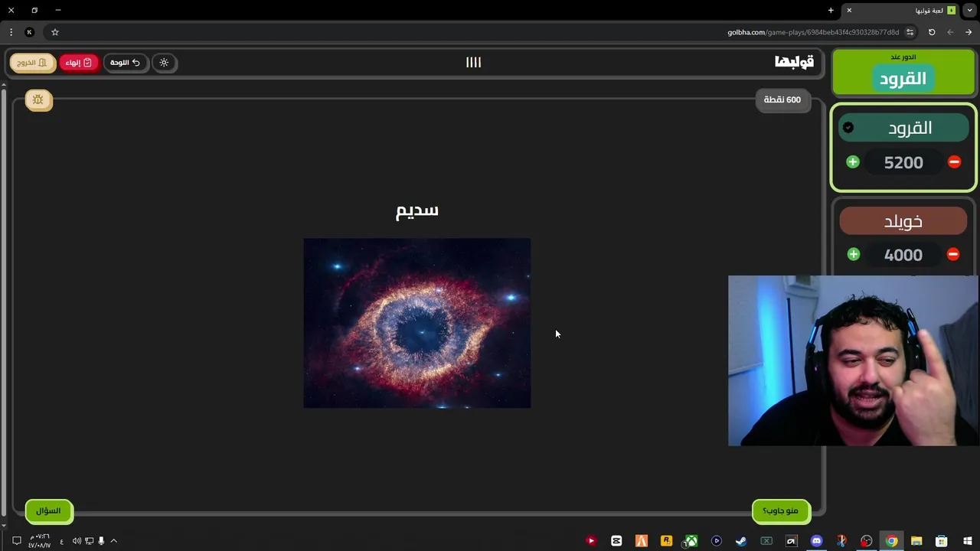Go back to السؤال question view
Image resolution: width=980 pixels, height=551 pixels.
coord(48,510)
